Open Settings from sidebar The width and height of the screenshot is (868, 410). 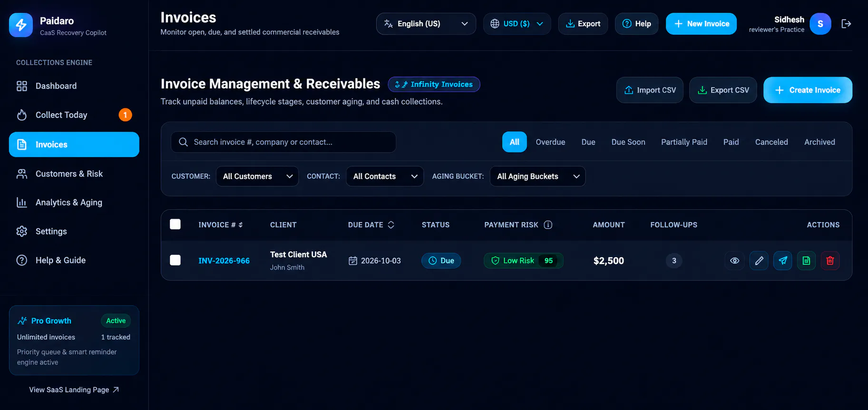(74, 232)
